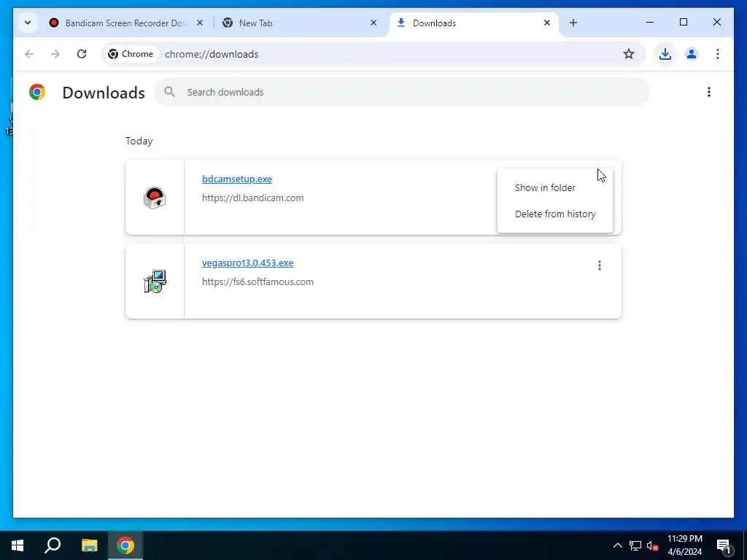This screenshot has width=747, height=560.
Task: Open Windows taskbar search
Action: [x=53, y=545]
